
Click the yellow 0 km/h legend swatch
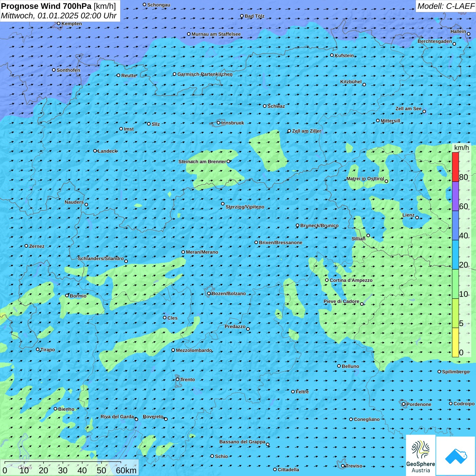(455, 342)
